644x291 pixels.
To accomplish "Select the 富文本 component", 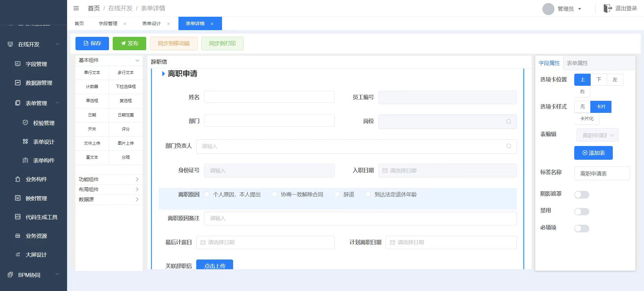I will 92,157.
